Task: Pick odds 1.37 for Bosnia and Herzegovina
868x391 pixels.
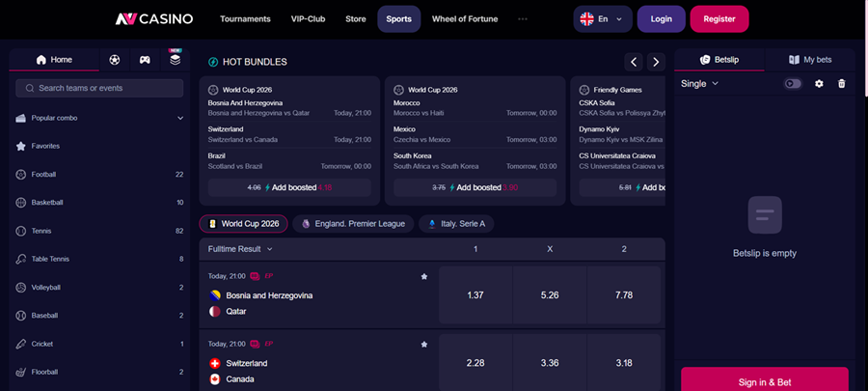Action: coord(475,295)
